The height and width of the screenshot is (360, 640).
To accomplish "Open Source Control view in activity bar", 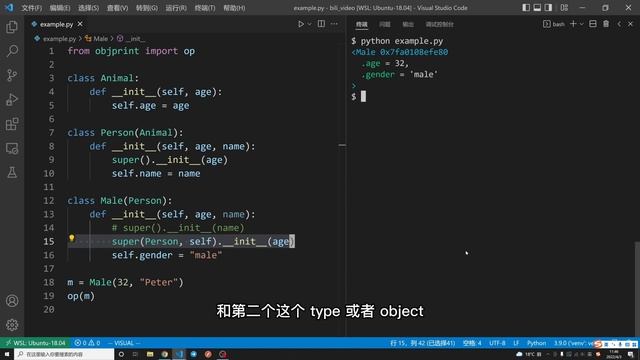I will click(x=12, y=75).
